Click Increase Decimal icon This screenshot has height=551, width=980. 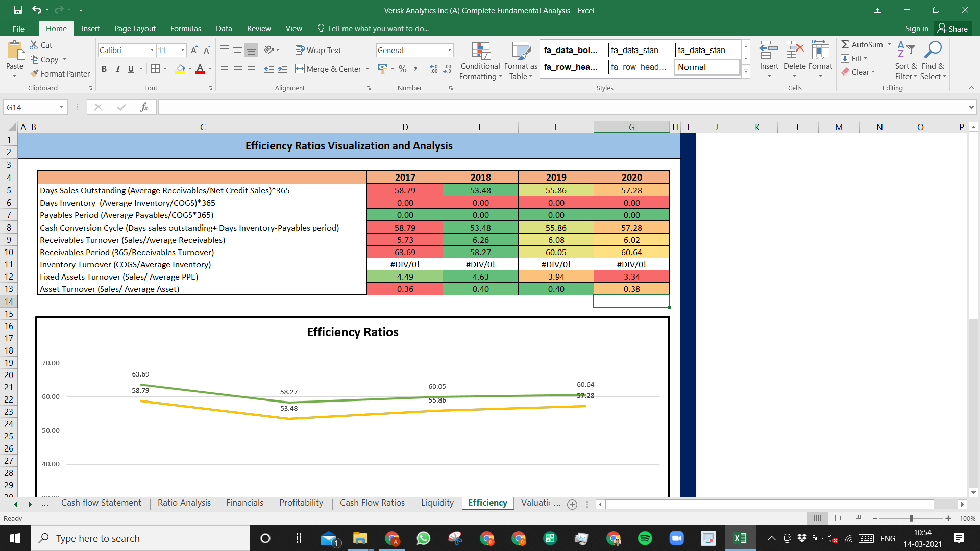[x=434, y=69]
